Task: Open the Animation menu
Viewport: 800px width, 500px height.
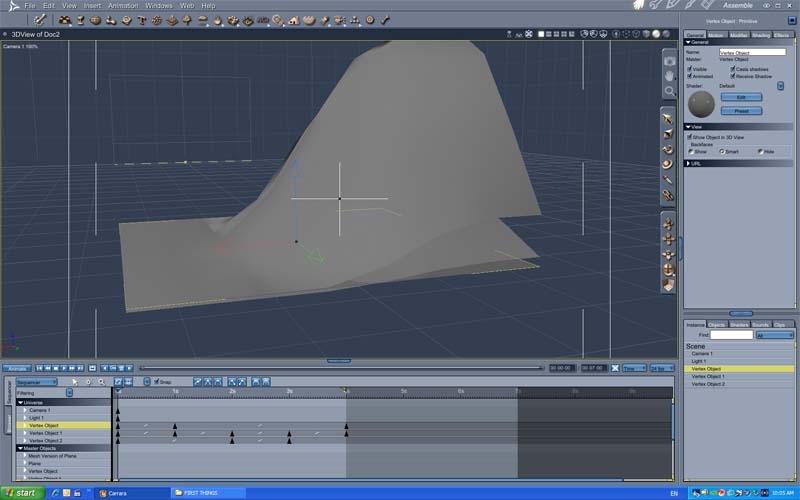Action: (123, 6)
